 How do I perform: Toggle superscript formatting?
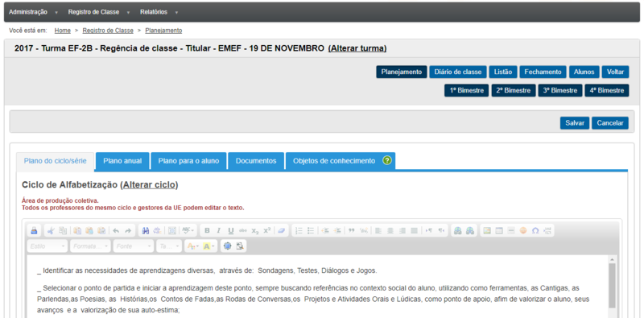coord(267,230)
